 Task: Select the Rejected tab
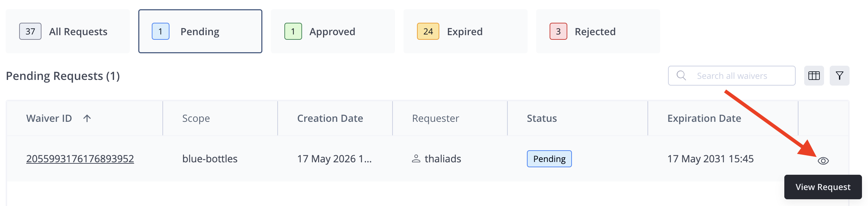point(598,31)
